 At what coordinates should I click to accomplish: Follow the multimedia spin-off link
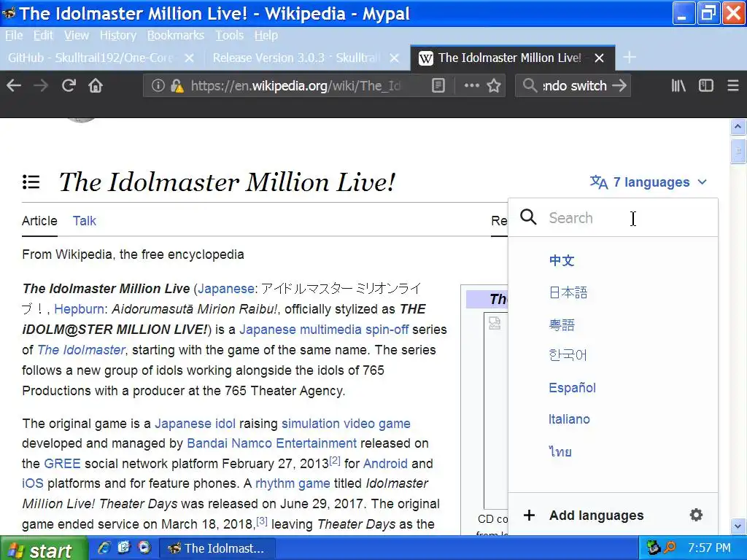tap(354, 330)
